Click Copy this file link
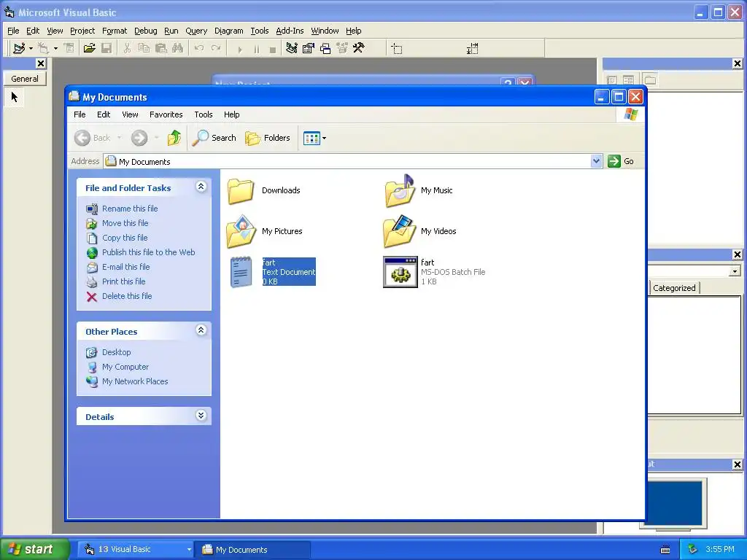747x560 pixels. pos(125,238)
